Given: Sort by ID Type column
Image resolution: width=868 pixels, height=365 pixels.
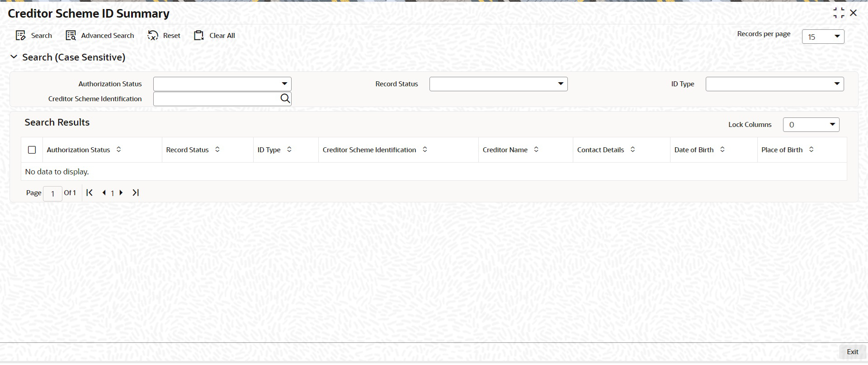Looking at the screenshot, I should (x=289, y=150).
